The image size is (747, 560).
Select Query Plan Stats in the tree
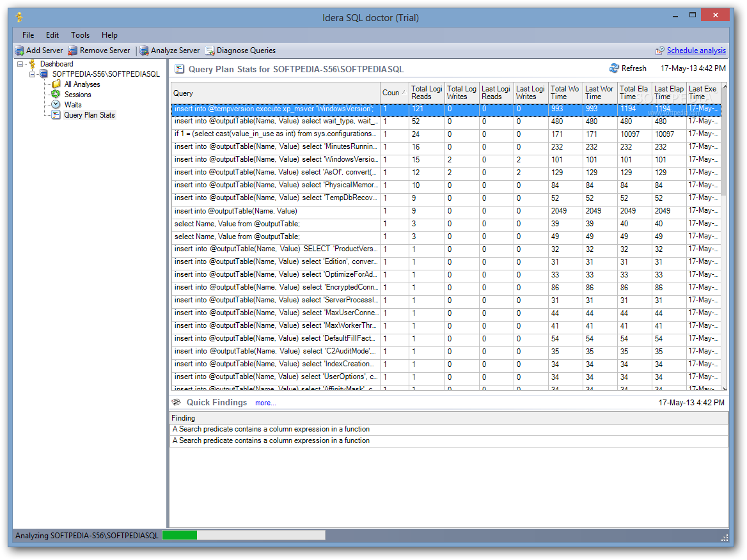pos(90,115)
